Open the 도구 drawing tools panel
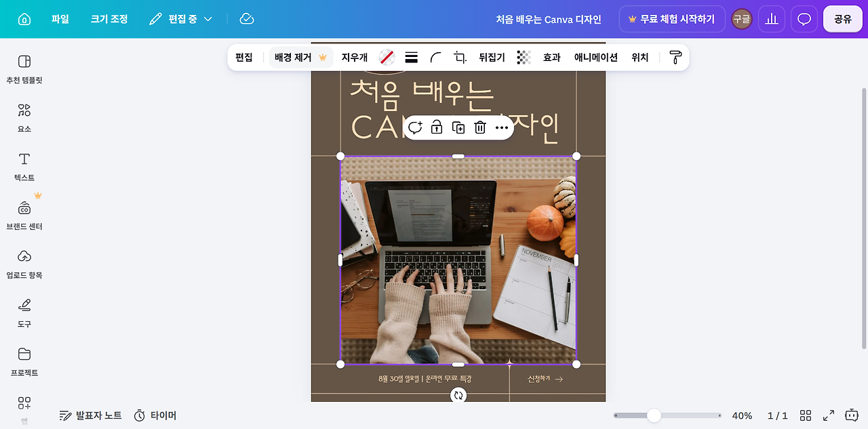Viewport: 868px width, 429px height. pyautogui.click(x=24, y=312)
